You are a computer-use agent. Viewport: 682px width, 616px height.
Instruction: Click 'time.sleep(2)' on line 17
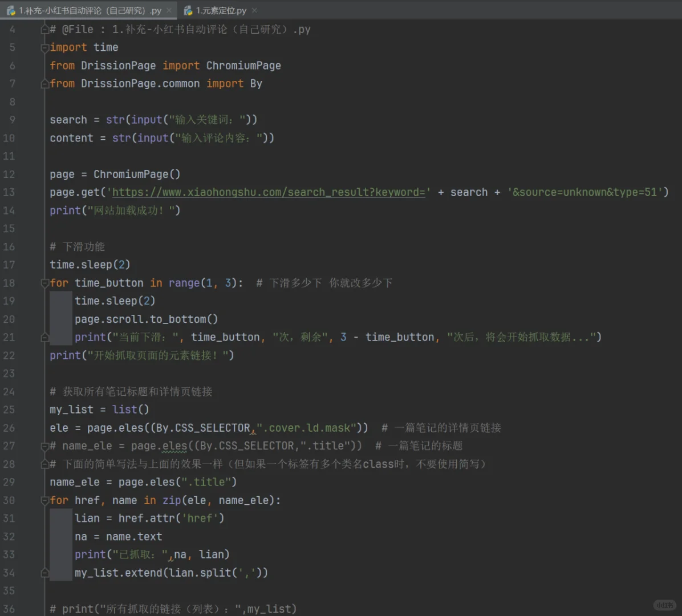tap(90, 265)
